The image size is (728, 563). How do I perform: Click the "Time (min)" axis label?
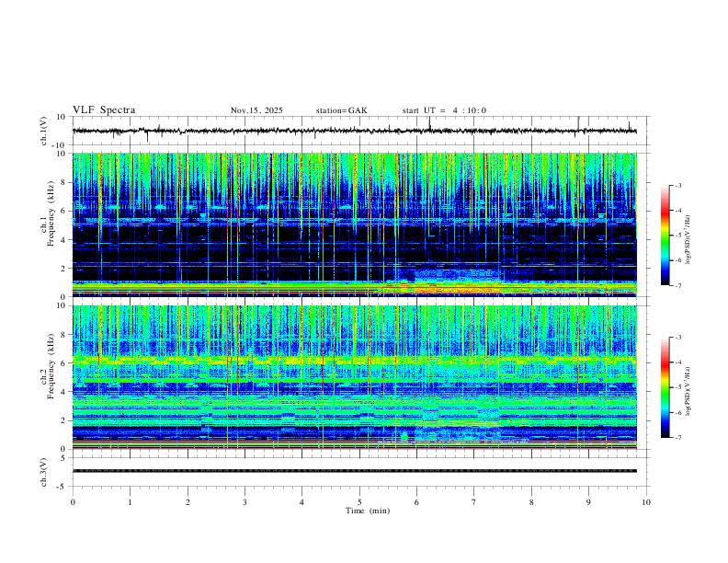368,511
